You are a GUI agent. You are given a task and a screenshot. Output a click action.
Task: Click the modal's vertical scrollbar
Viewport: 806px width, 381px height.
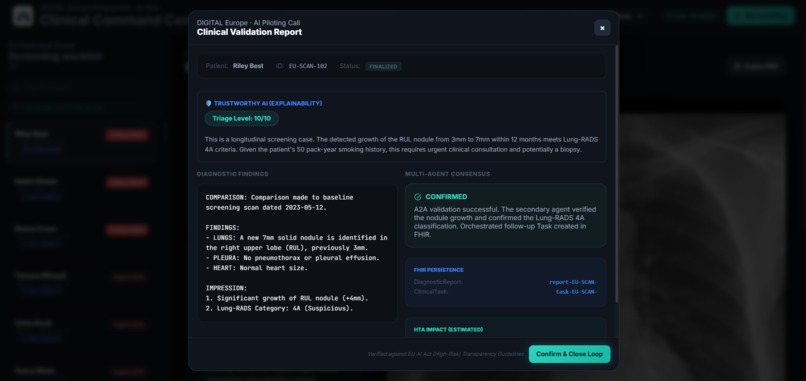pyautogui.click(x=616, y=174)
